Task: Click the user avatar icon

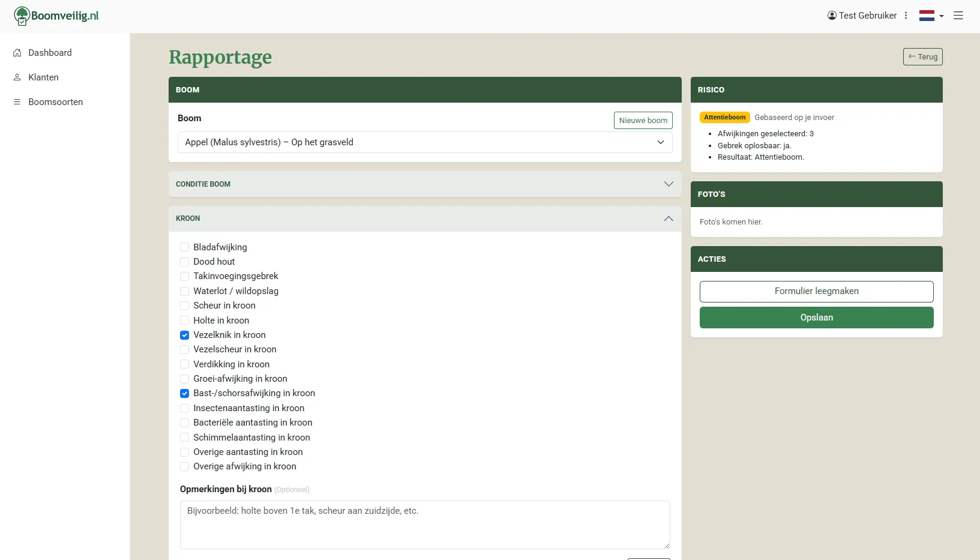Action: click(832, 16)
